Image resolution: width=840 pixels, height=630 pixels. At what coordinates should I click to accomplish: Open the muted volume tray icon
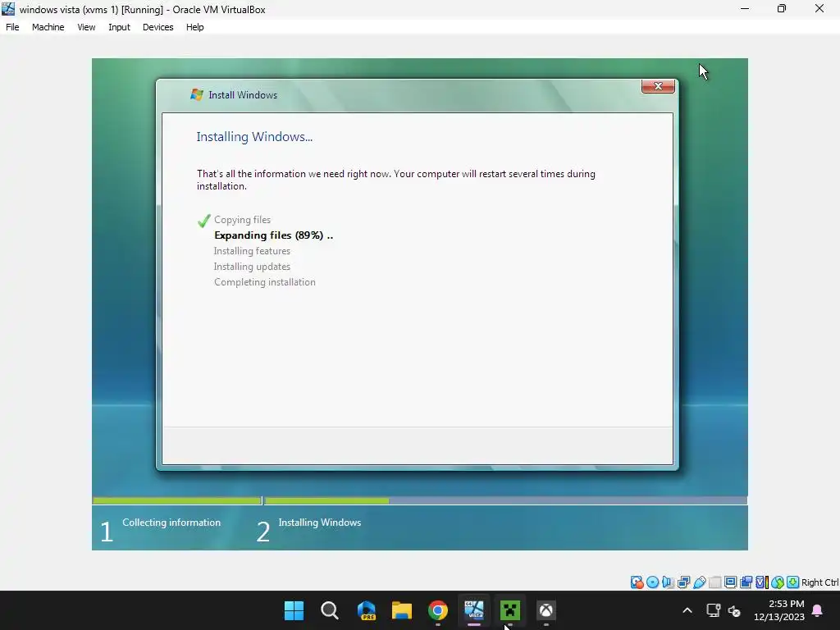734,610
